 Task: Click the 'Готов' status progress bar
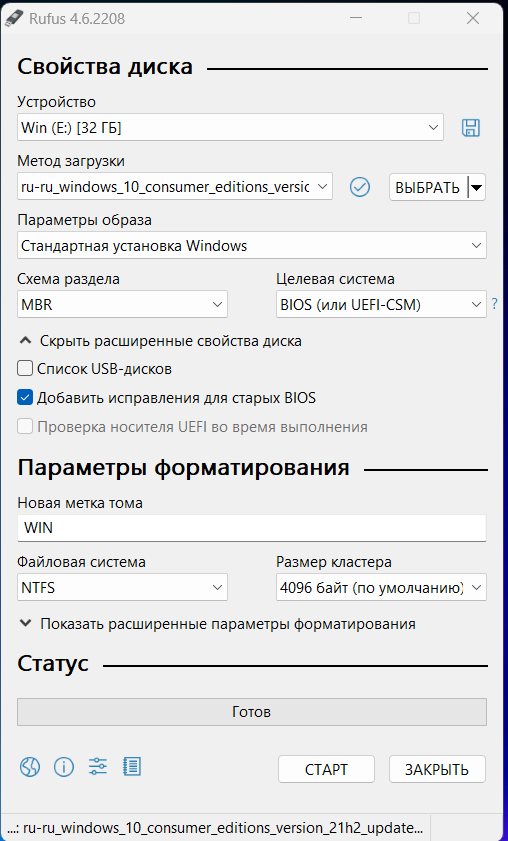(252, 712)
